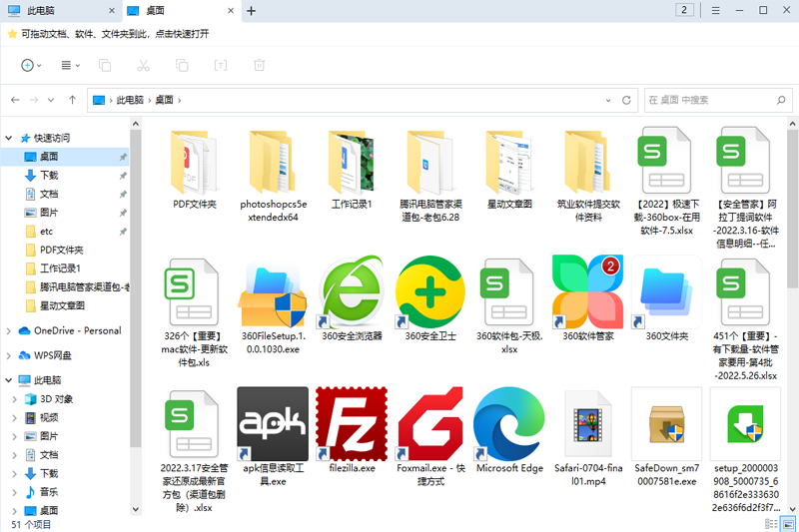Open the 360安全浏览器 shortcut
The height and width of the screenshot is (532, 799).
click(x=351, y=290)
